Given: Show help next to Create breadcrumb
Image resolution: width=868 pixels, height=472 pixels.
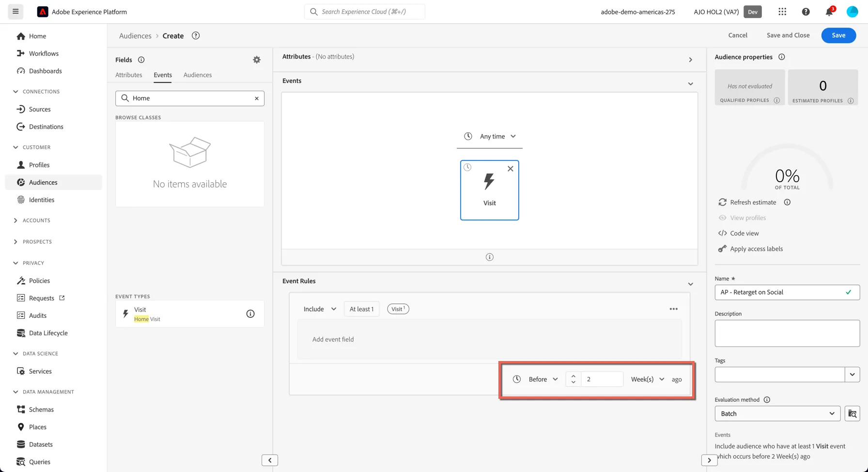Looking at the screenshot, I should [196, 36].
